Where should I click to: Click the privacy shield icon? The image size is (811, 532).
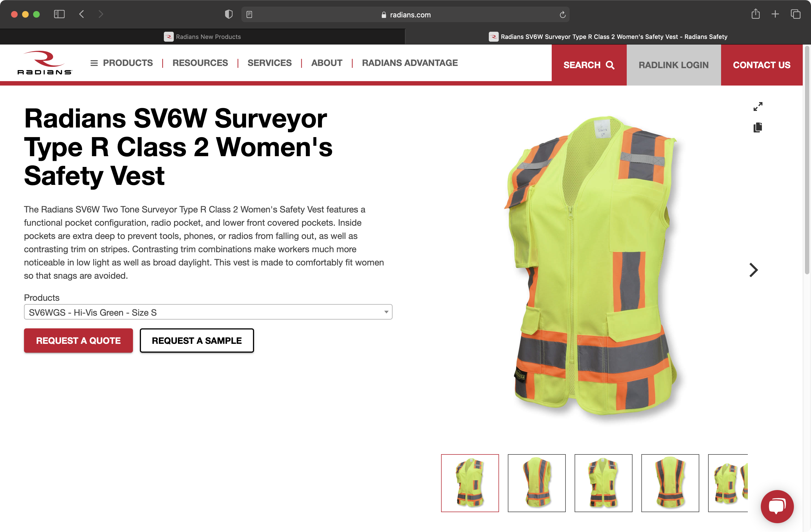tap(229, 14)
